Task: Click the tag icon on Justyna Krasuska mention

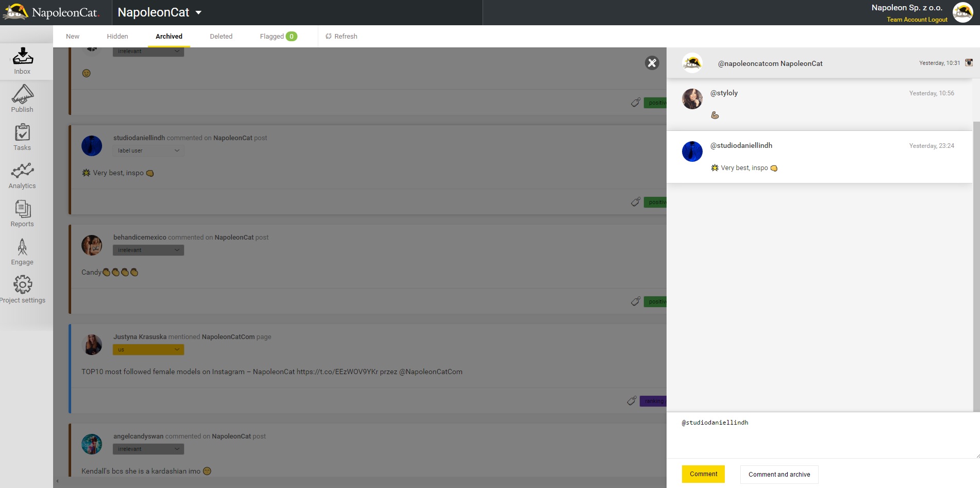Action: pyautogui.click(x=632, y=401)
